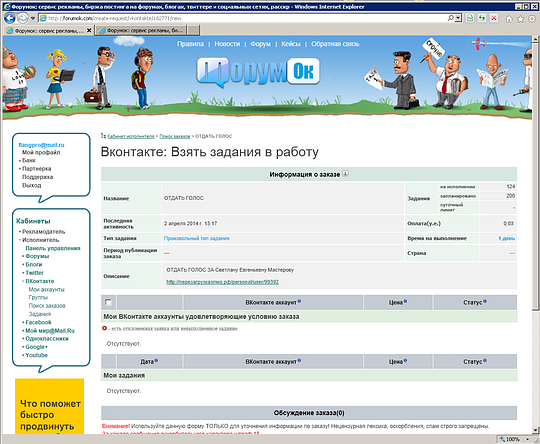The height and width of the screenshot is (444, 540).
Task: Collapse the ВКонтакте section
Action: [x=40, y=281]
